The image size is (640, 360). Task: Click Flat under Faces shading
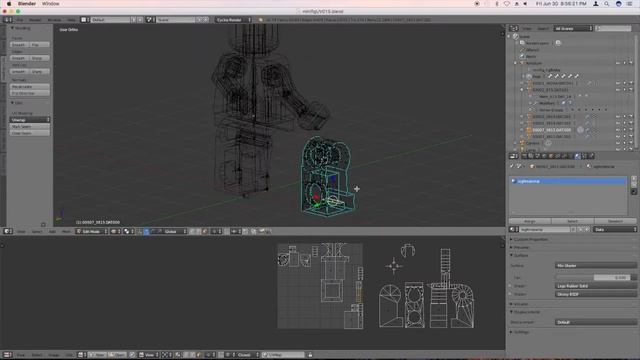click(x=40, y=44)
